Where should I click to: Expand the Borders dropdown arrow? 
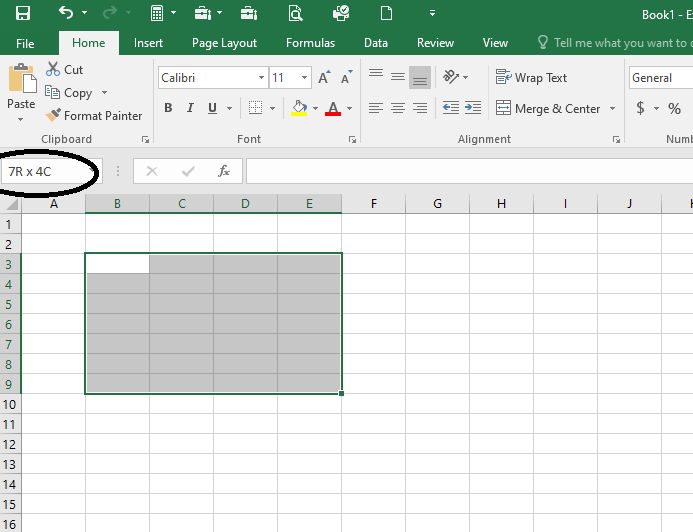(x=272, y=108)
